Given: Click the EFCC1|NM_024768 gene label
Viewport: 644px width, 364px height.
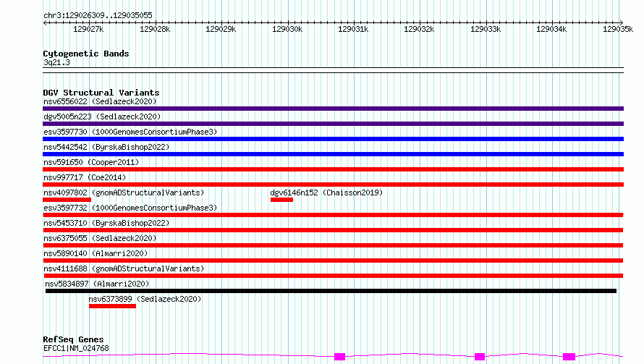Looking at the screenshot, I should click(76, 348).
